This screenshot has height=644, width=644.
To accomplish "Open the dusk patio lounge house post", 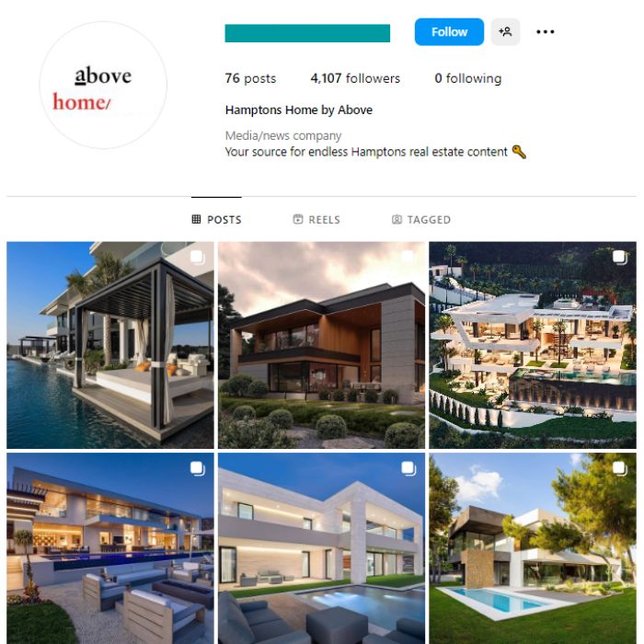I will point(110,548).
